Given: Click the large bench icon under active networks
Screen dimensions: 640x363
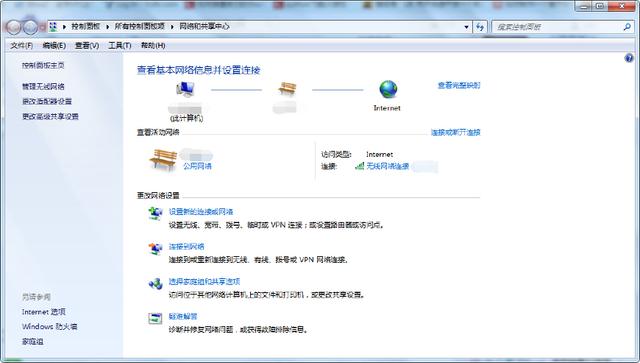Looking at the screenshot, I should tap(164, 160).
